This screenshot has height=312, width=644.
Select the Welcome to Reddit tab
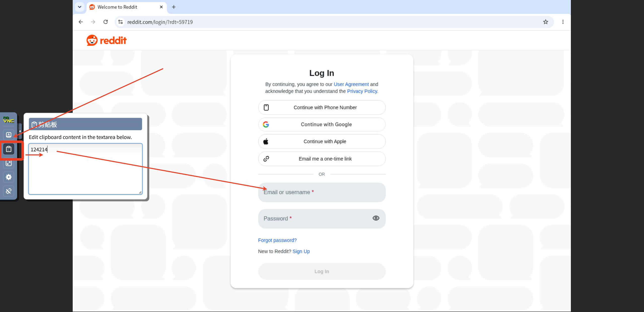click(x=127, y=7)
